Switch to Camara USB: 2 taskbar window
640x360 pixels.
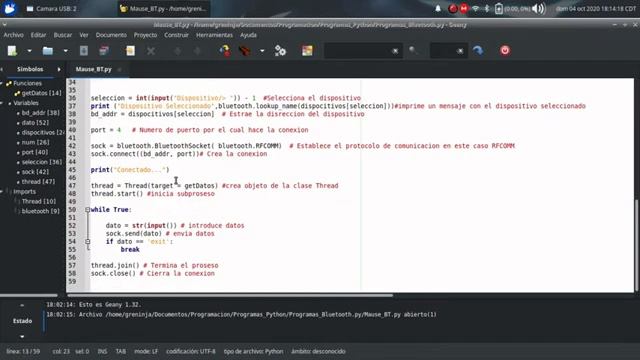pyautogui.click(x=51, y=9)
